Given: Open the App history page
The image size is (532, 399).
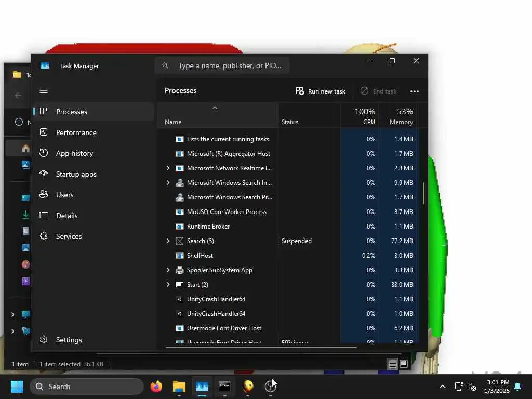Looking at the screenshot, I should point(94,153).
